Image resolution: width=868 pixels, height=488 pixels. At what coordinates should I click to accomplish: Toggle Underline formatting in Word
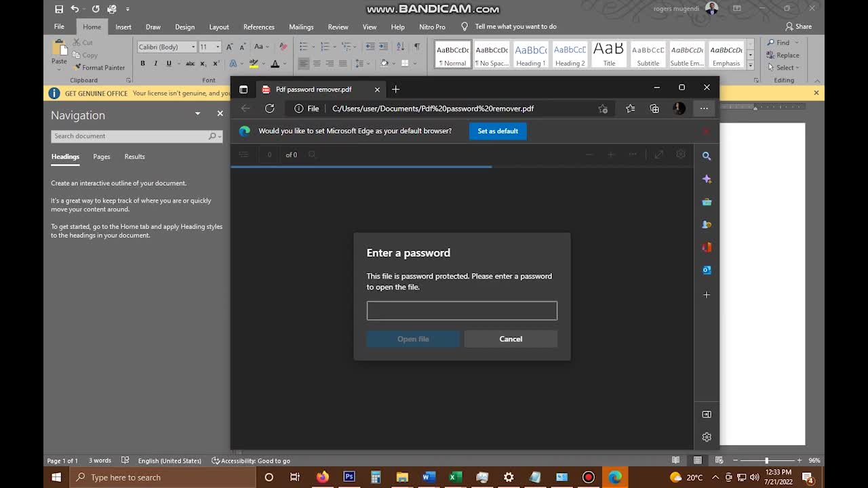click(168, 63)
